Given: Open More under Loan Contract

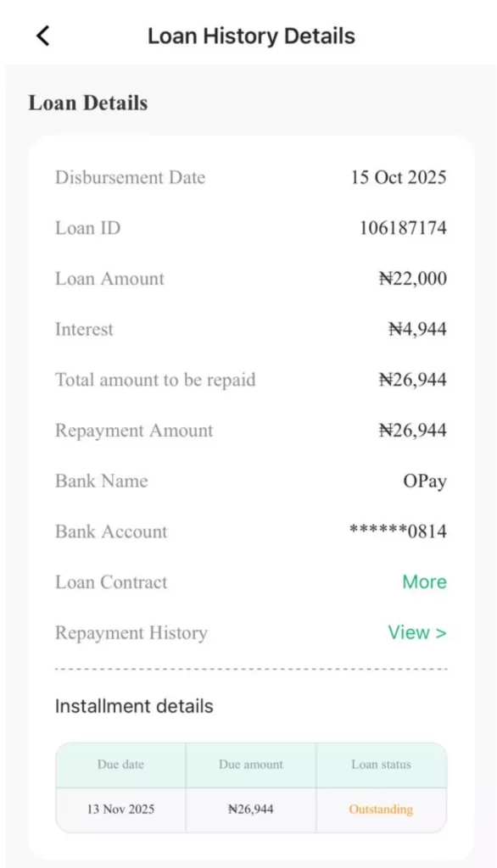Looking at the screenshot, I should tap(424, 581).
